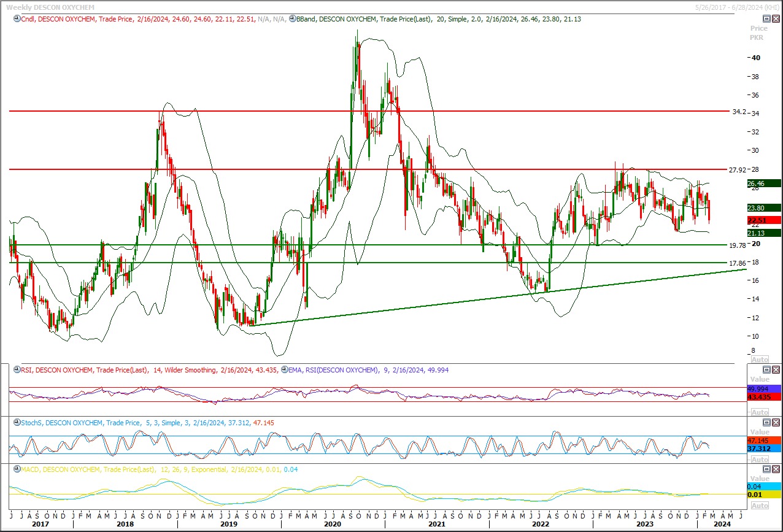Click the EMA legend icon in RSI pane

[x=283, y=370]
